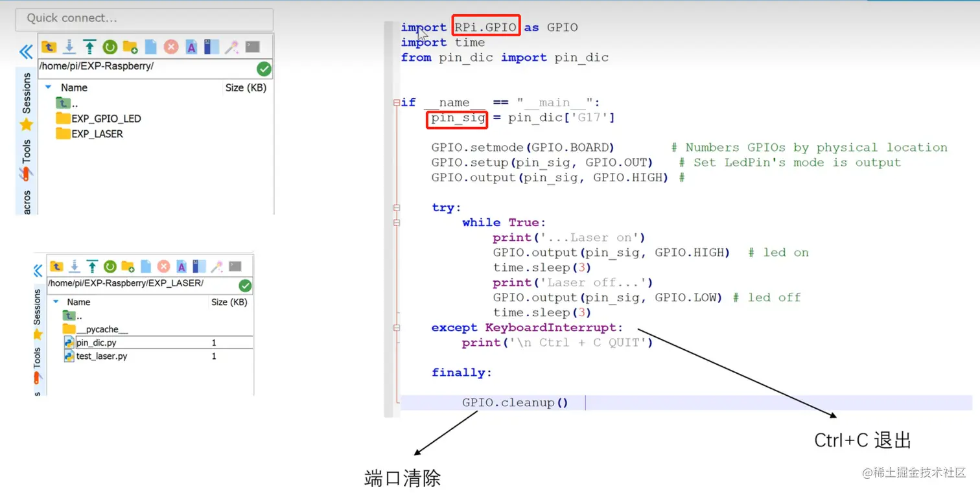
Task: Collapse code fold at 'if __name__' line
Action: pos(396,102)
